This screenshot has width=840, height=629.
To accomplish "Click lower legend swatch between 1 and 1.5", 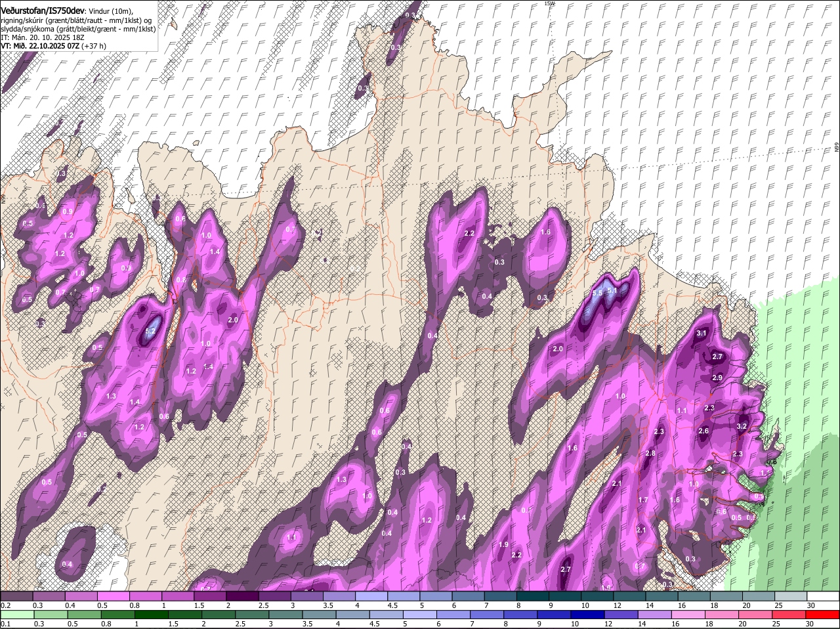I will [x=151, y=615].
